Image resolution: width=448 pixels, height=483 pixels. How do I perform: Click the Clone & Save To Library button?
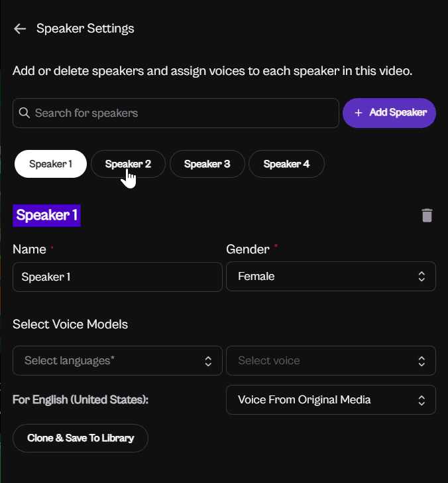point(80,438)
